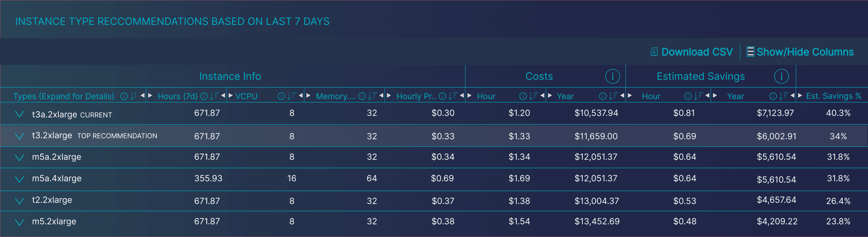
Task: Click the 64 memory cell
Action: tap(372, 178)
